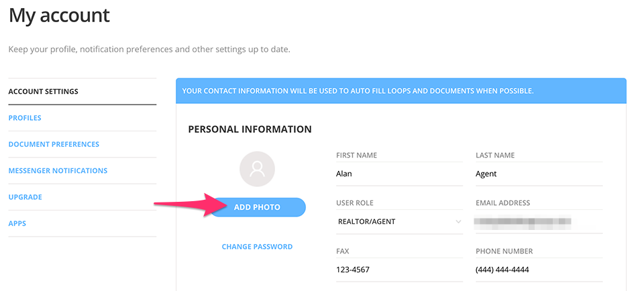The image size is (644, 291).
Task: Click the My account page title
Action: [59, 15]
